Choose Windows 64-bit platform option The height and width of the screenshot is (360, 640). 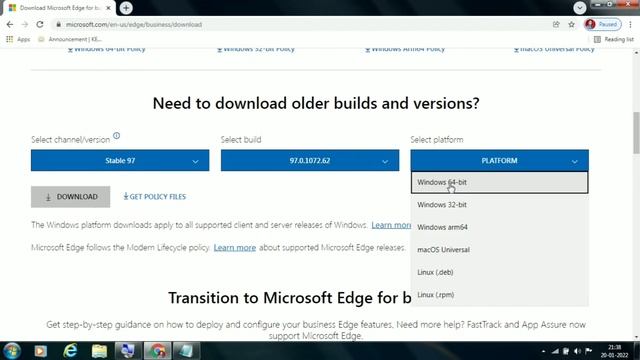pyautogui.click(x=499, y=182)
